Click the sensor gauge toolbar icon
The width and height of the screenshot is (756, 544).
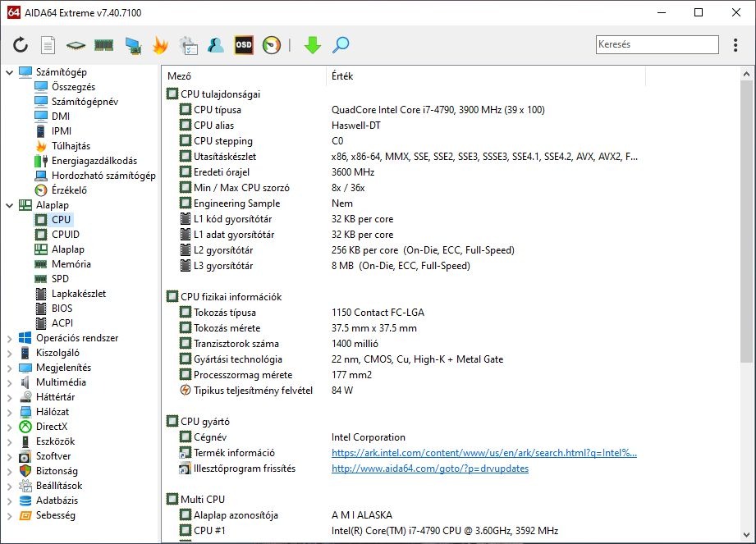click(x=272, y=45)
